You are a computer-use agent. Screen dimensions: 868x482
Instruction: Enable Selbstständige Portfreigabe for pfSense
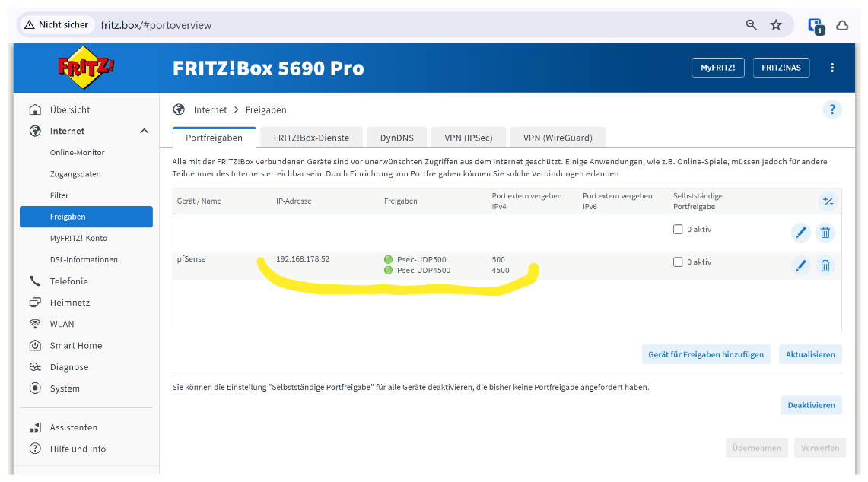[x=678, y=262]
